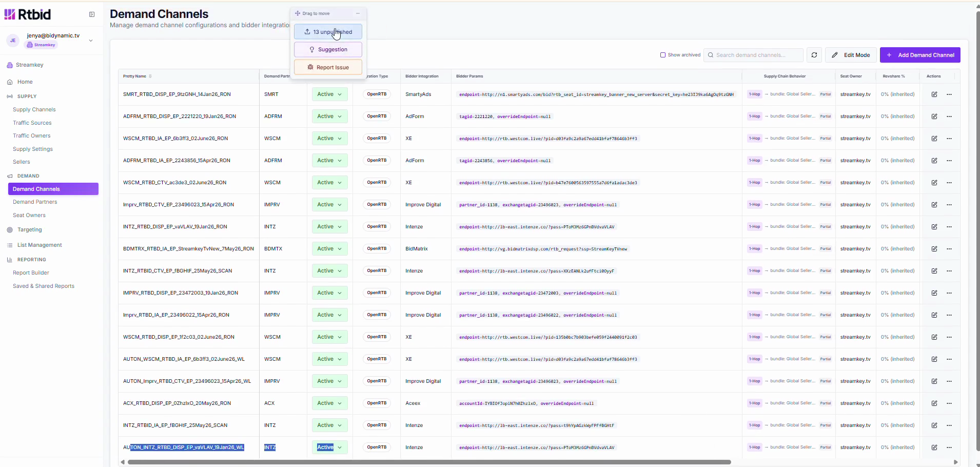The image size is (980, 467).
Task: Sort by the Pretty Name column icon
Action: click(x=150, y=76)
